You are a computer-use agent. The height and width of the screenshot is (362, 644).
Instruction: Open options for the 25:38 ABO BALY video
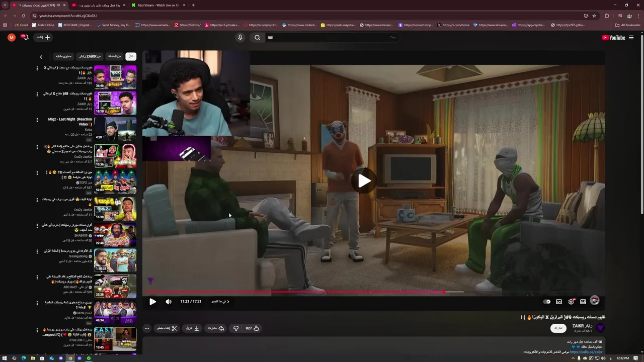(37, 277)
